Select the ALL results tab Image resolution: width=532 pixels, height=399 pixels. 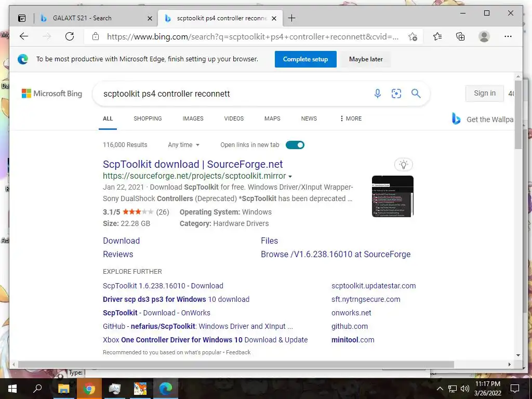[x=108, y=118]
